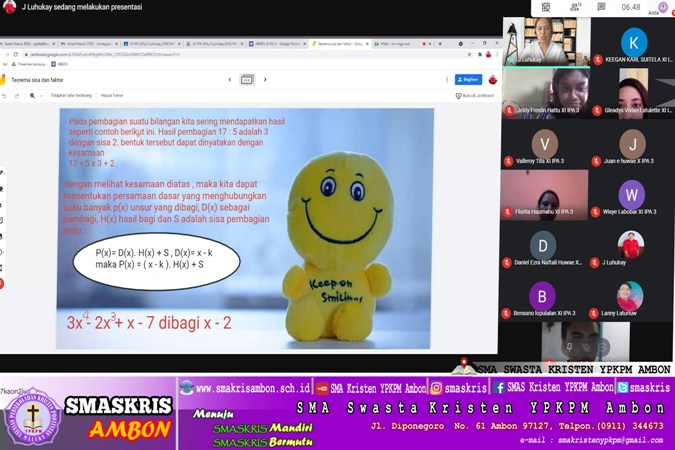Click Jamboard zoom magnifier icon
675x450 pixels.
[32, 96]
